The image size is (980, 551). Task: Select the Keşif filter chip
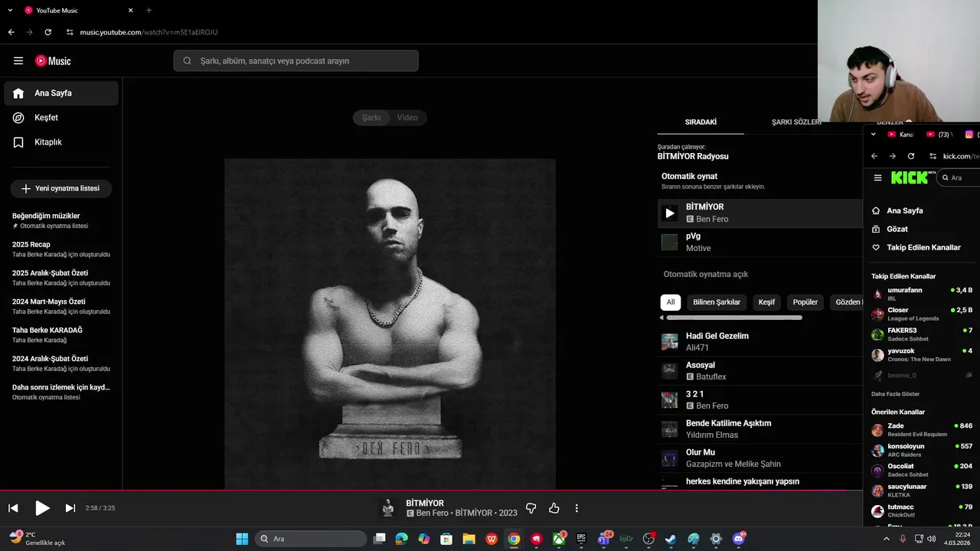tap(766, 302)
